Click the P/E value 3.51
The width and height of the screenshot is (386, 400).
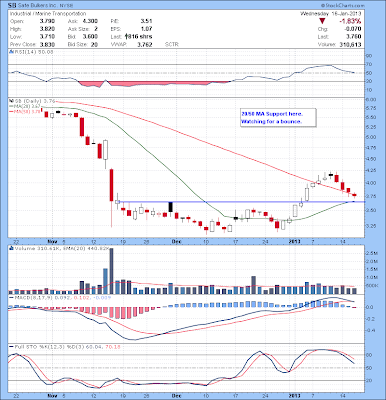[146, 21]
